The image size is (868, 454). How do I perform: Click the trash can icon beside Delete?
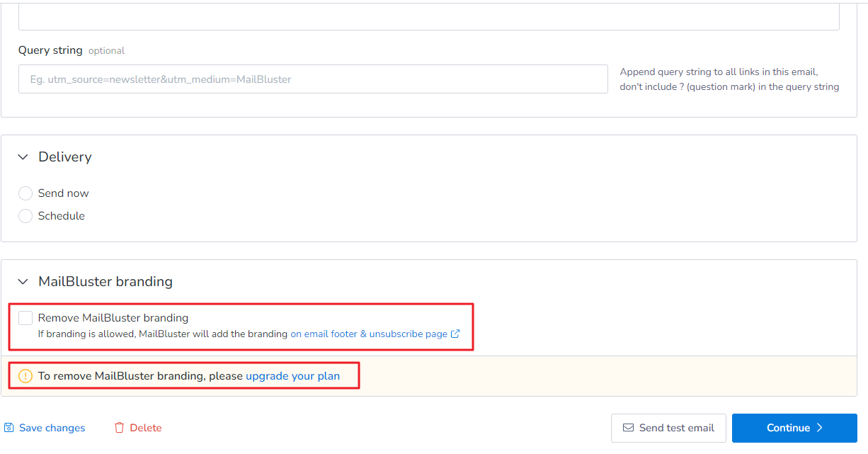click(120, 428)
